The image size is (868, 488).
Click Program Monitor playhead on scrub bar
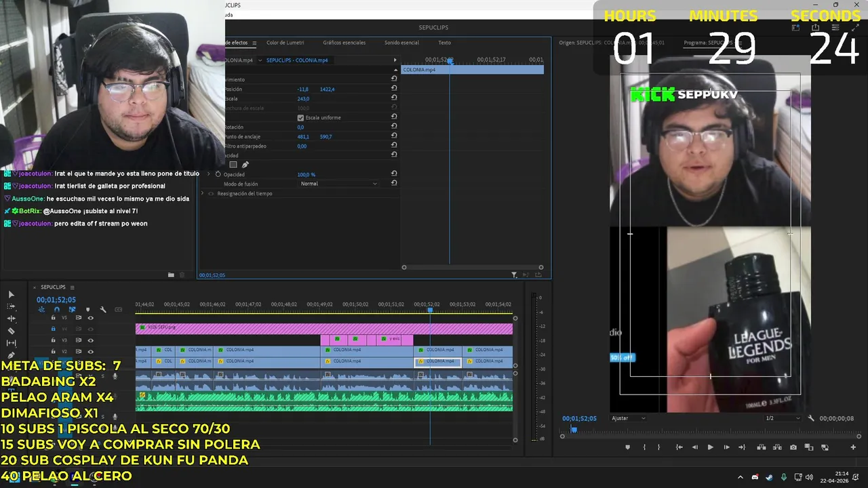(x=574, y=429)
